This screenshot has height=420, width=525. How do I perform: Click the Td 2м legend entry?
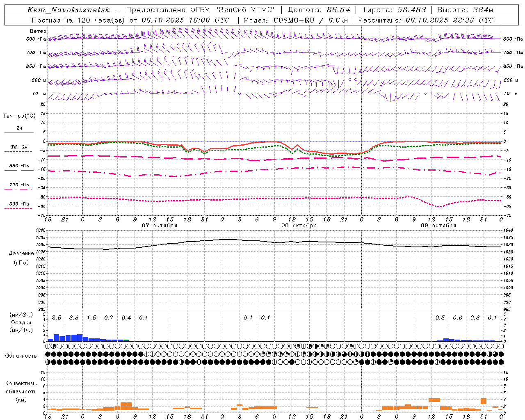19,147
